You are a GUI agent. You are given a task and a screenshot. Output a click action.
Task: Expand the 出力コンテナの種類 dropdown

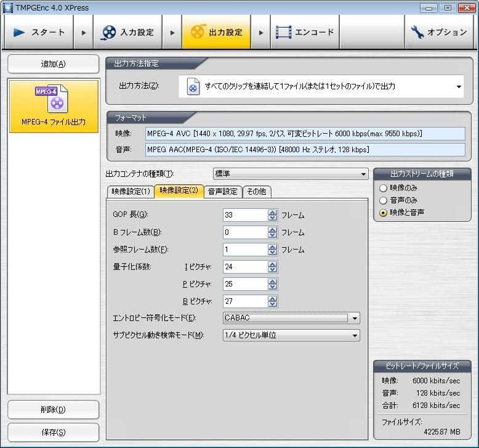pos(363,174)
